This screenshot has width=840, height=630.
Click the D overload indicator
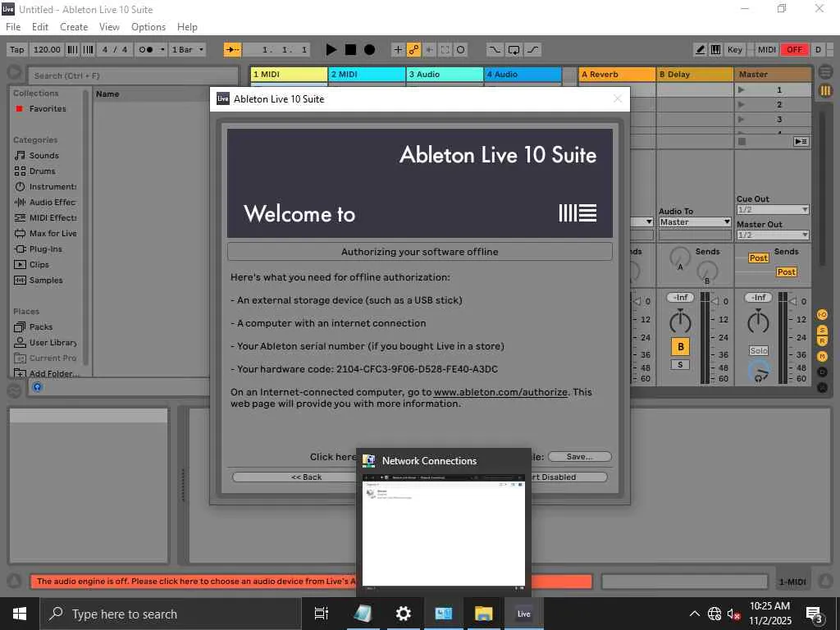click(818, 50)
